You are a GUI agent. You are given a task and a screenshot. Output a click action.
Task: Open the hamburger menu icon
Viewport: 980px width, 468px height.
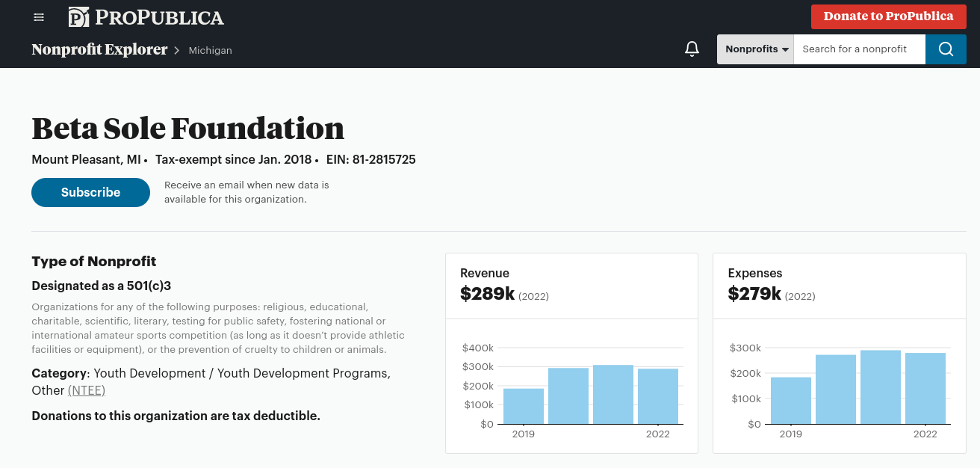39,17
